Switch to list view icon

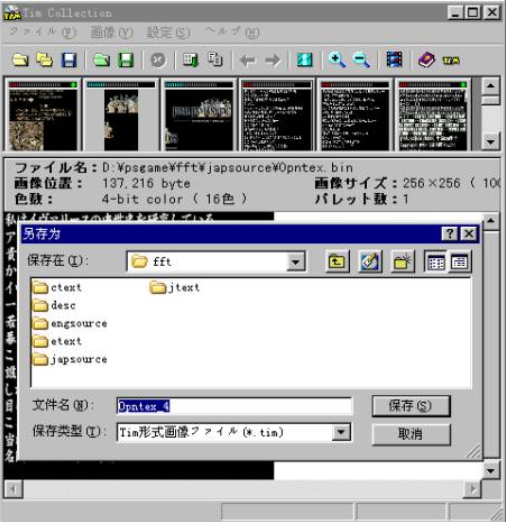[436, 262]
